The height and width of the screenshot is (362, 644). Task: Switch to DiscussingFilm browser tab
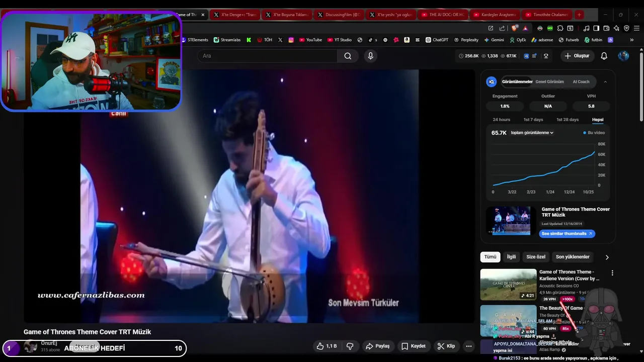click(x=339, y=15)
